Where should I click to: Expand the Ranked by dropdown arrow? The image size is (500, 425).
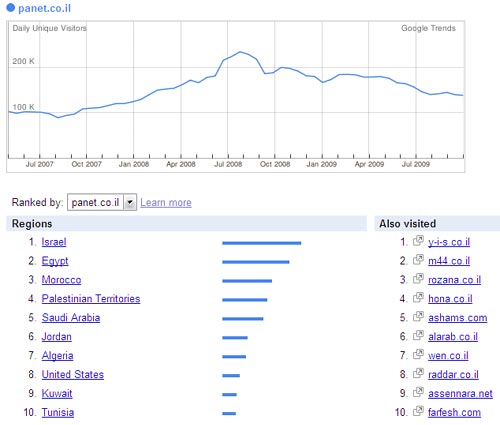(x=130, y=202)
